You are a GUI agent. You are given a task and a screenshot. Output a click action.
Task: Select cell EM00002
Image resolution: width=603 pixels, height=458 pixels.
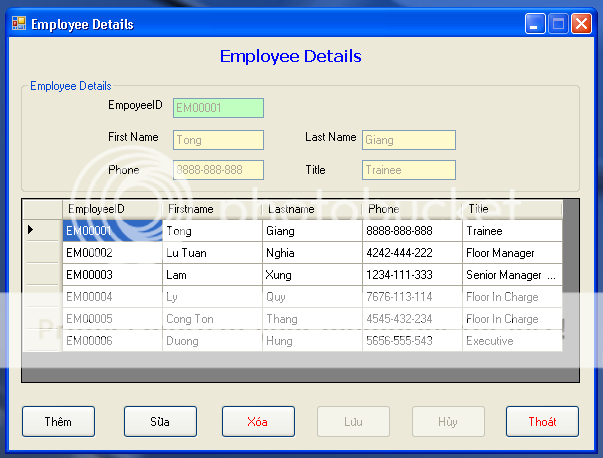112,253
